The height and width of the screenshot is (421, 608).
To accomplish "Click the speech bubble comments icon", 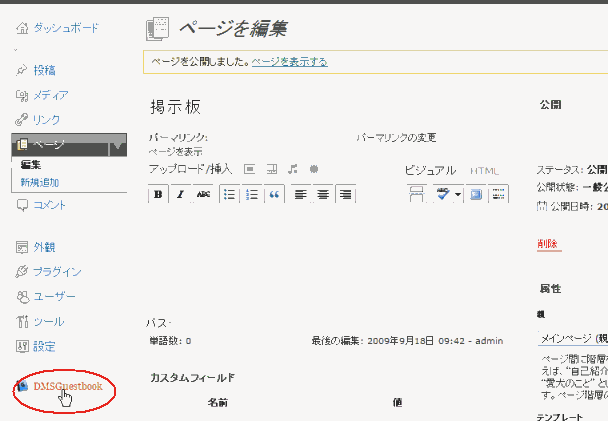I will 22,205.
